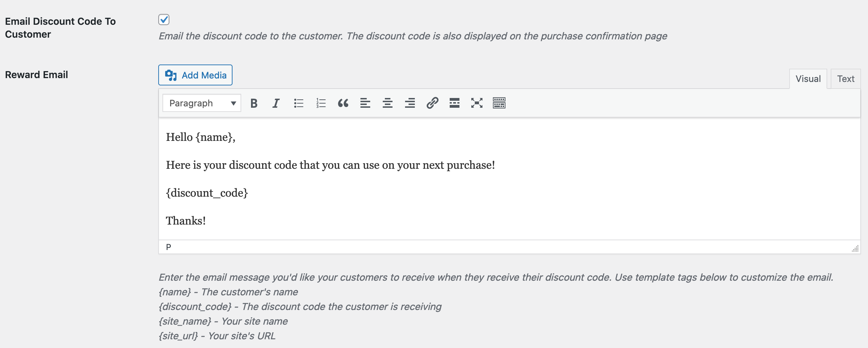This screenshot has width=868, height=348.
Task: Uncheck Email Discount Code To Customer
Action: [x=164, y=20]
